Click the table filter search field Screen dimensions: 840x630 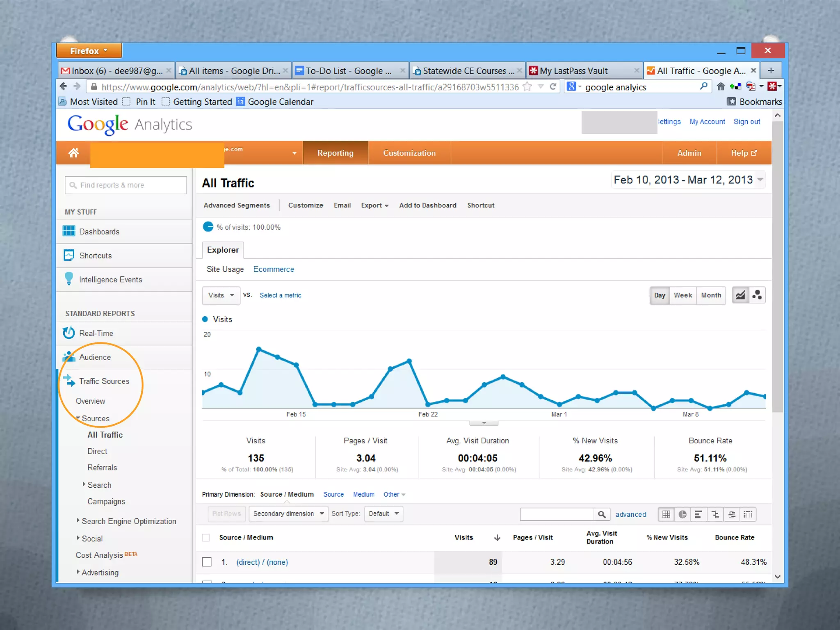tap(557, 514)
